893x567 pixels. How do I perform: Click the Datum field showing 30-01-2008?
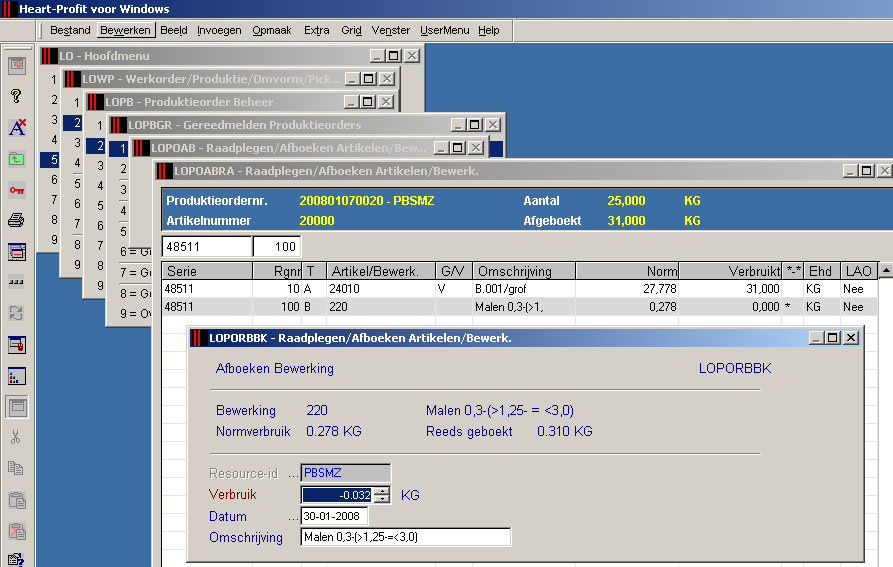334,516
